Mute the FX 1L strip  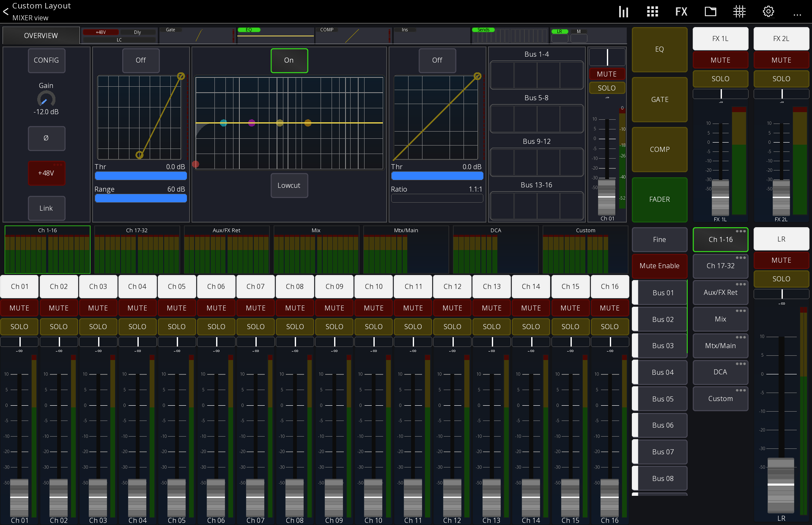tap(721, 60)
